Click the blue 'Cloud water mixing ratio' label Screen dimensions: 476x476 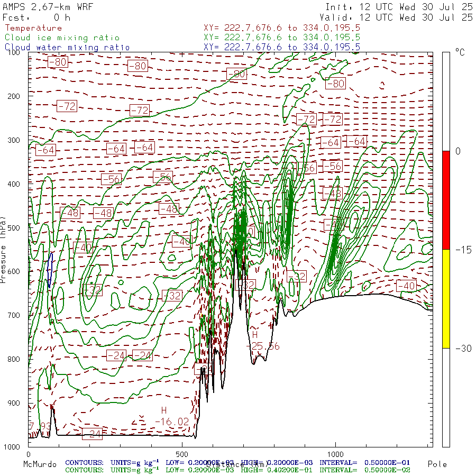[67, 48]
